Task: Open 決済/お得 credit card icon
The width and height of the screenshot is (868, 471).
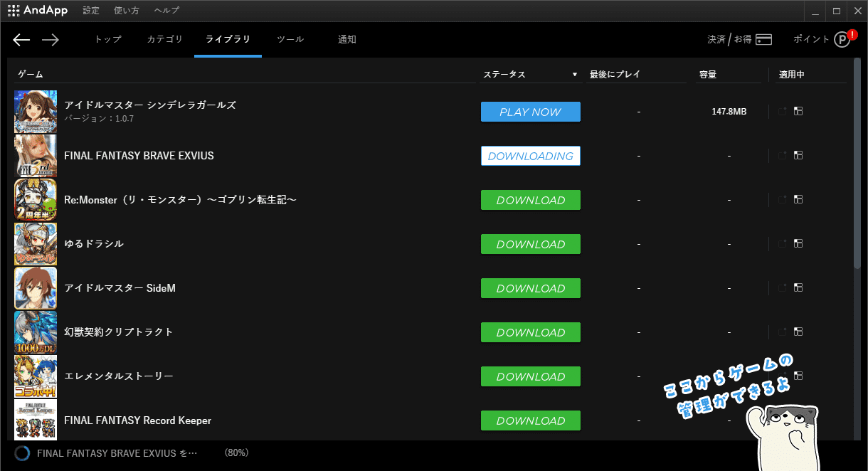Action: point(764,40)
